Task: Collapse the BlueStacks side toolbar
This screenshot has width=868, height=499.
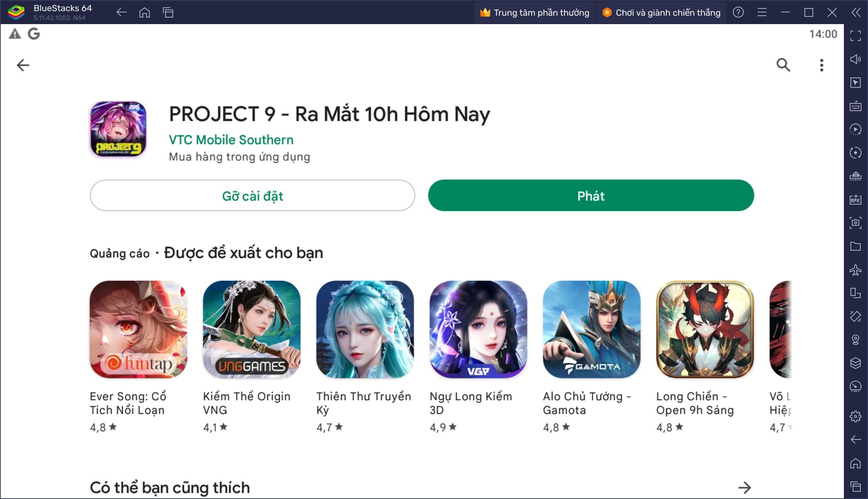Action: click(x=856, y=12)
